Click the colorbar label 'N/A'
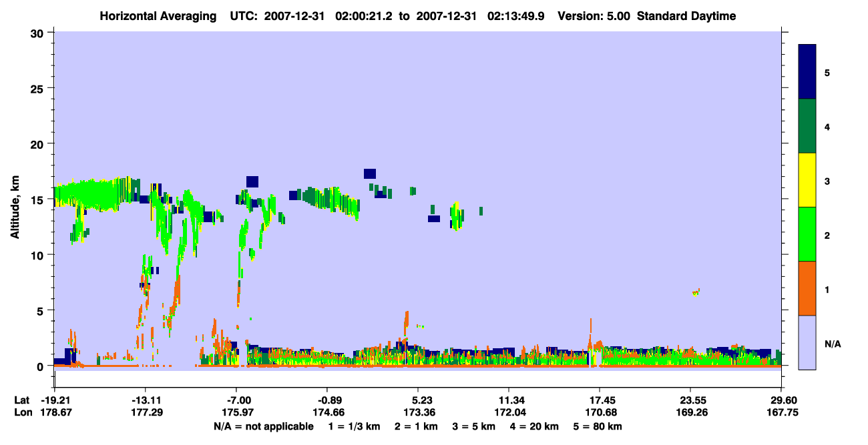The height and width of the screenshot is (445, 868). coord(832,344)
